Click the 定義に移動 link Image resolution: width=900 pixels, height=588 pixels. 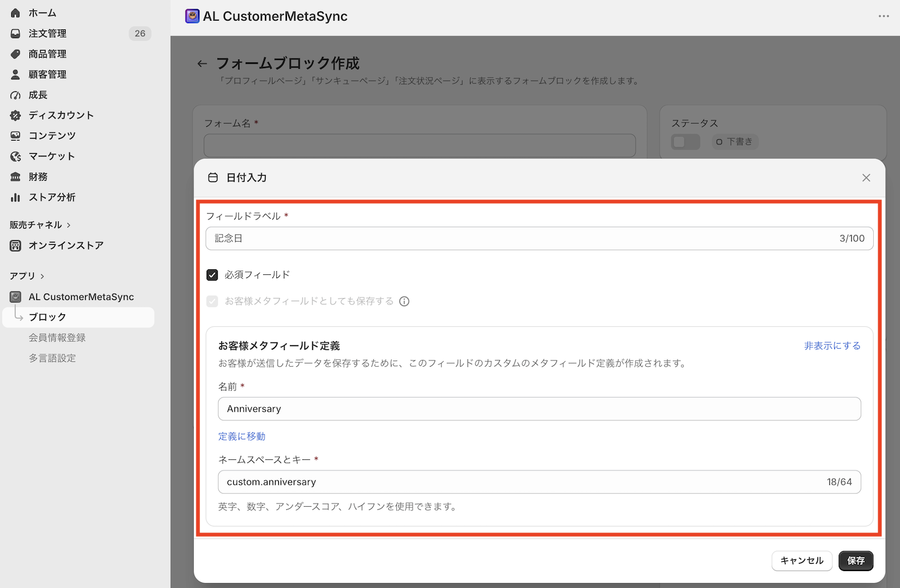(242, 436)
